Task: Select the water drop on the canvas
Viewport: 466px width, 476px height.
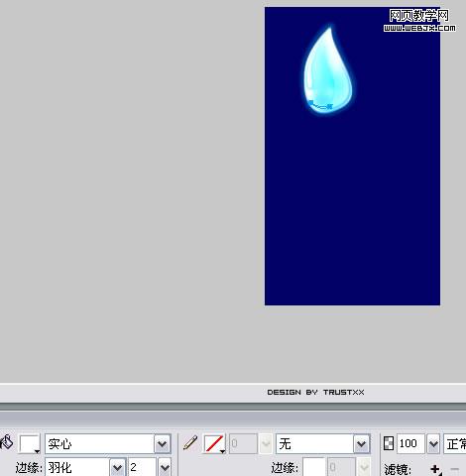Action: click(327, 71)
